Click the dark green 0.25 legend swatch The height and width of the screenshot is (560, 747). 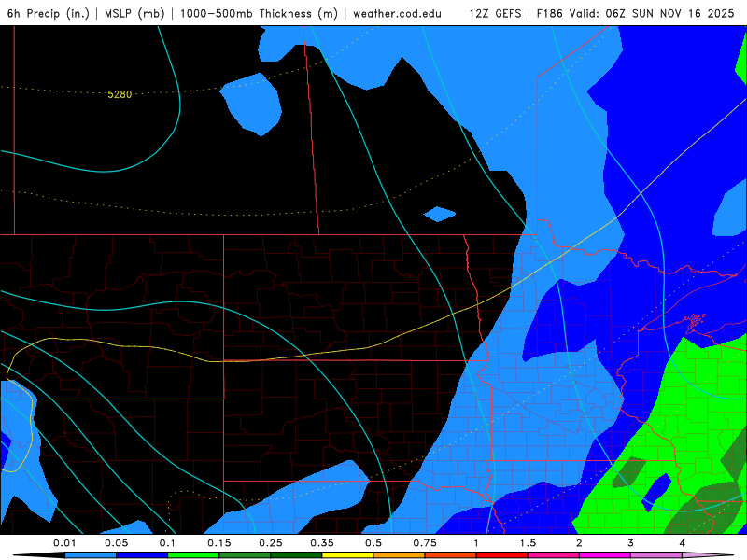(x=296, y=555)
